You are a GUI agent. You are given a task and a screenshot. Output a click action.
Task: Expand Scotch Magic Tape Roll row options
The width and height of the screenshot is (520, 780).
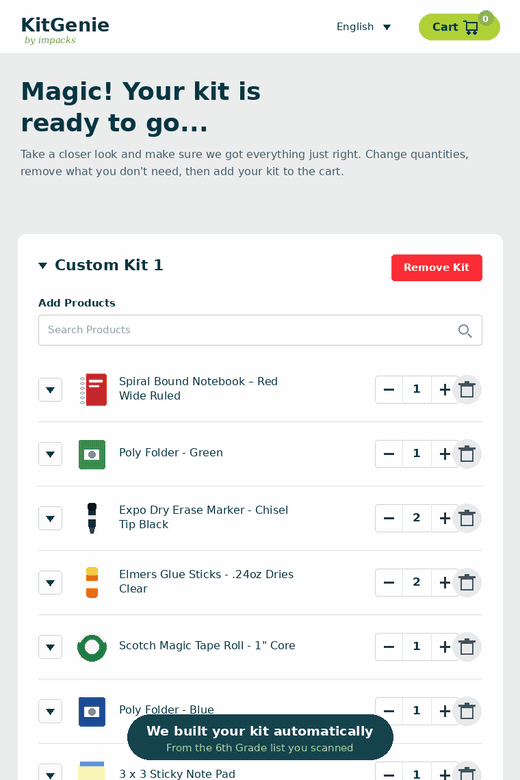coord(50,647)
